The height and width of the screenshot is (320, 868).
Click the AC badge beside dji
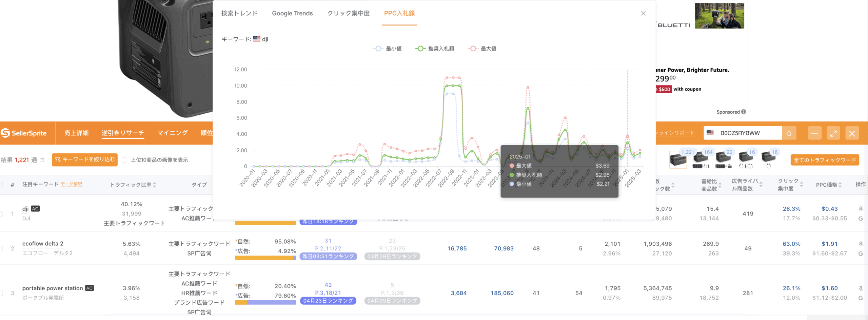(x=35, y=209)
